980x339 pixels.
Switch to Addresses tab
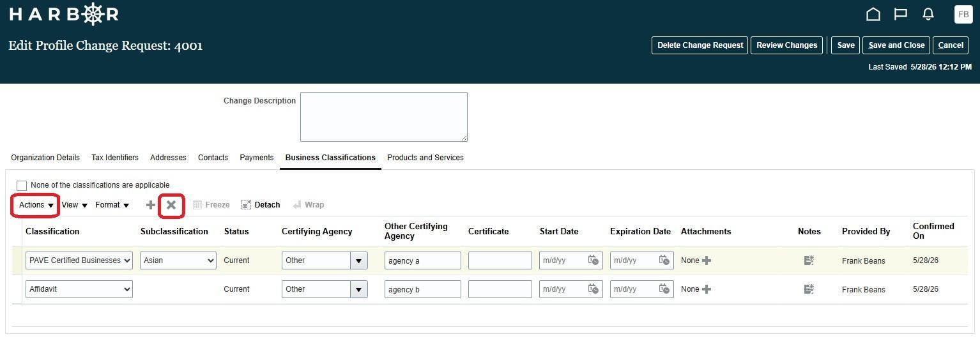click(x=168, y=158)
